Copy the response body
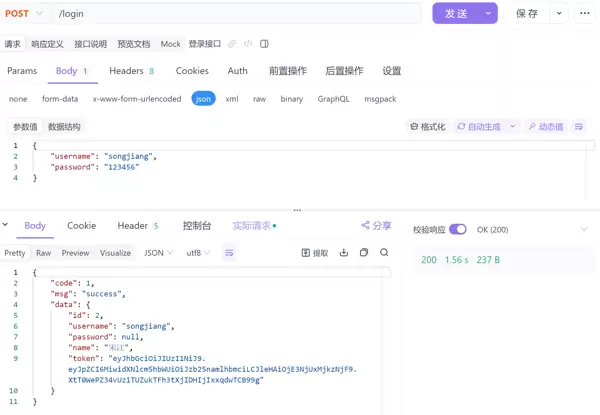 (x=364, y=253)
